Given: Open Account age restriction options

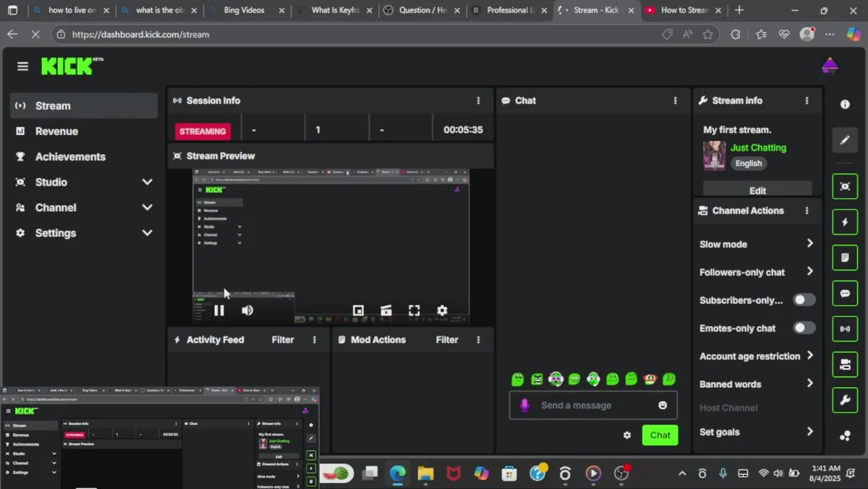Looking at the screenshot, I should pyautogui.click(x=757, y=357).
